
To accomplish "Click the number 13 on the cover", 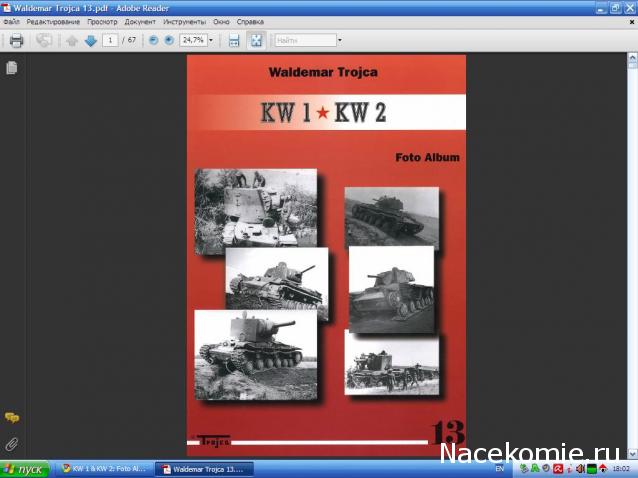I will (x=448, y=432).
